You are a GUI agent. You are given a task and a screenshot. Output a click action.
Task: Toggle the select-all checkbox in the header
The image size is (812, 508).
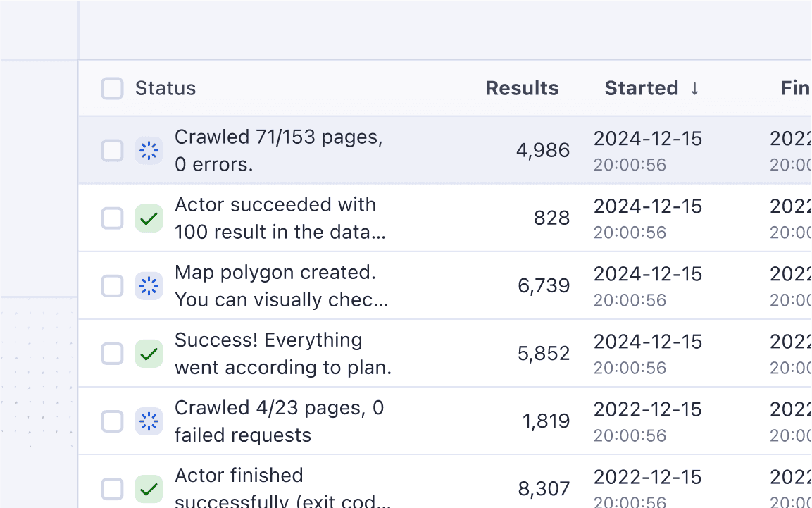coord(112,89)
